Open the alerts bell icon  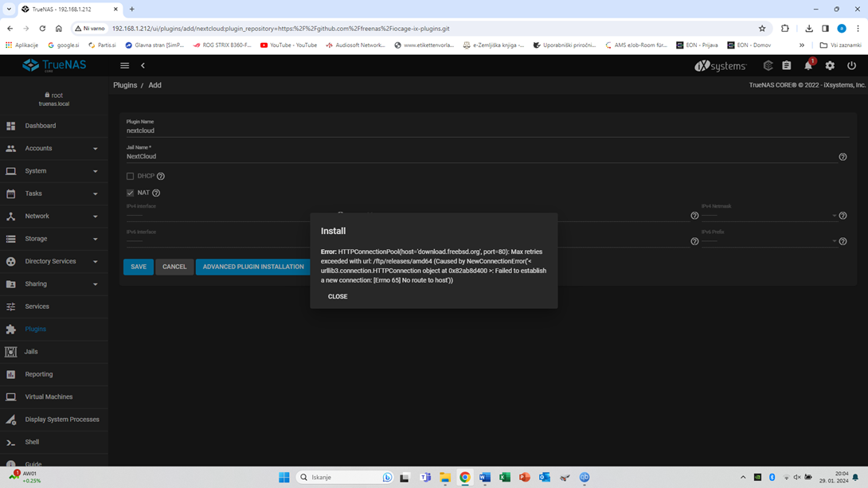(808, 65)
